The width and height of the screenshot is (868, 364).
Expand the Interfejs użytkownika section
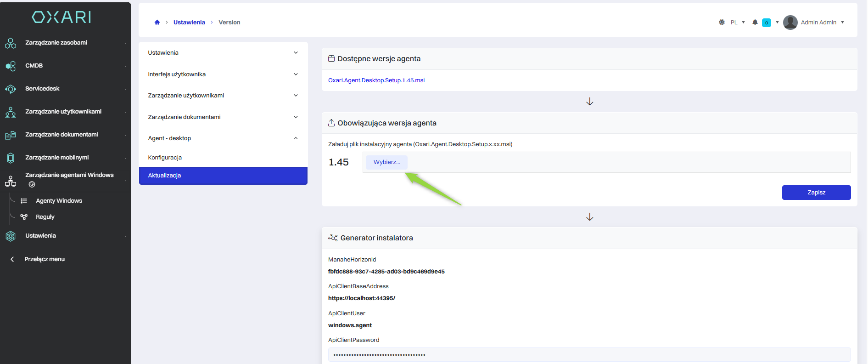coord(223,74)
